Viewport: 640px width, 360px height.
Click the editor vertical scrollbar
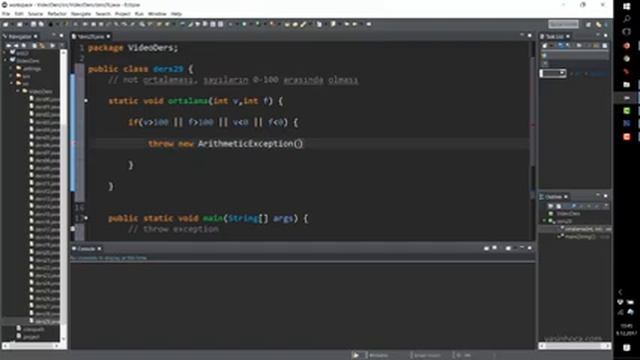(532, 141)
